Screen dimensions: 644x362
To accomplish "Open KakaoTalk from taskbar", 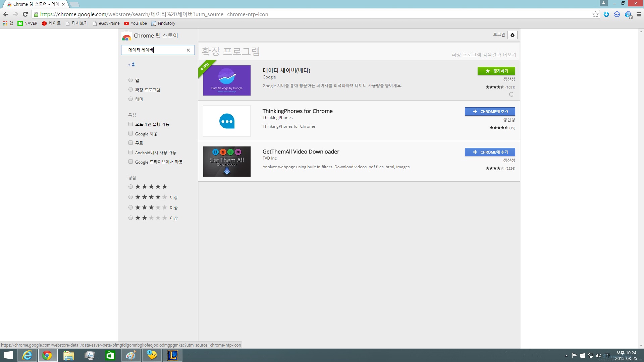I will [152, 355].
